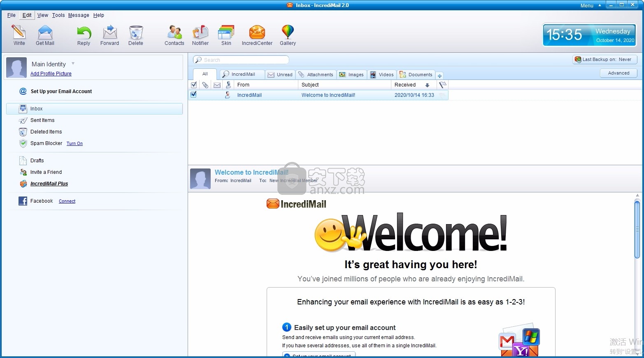Click the profile picture avatar
This screenshot has width=644, height=358.
click(16, 68)
